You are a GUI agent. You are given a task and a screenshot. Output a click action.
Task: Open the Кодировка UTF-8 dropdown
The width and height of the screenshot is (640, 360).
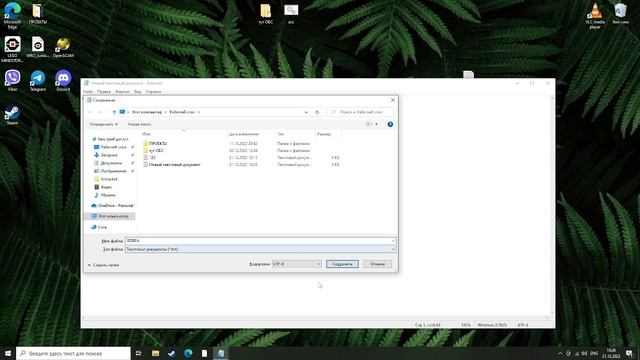pyautogui.click(x=297, y=264)
